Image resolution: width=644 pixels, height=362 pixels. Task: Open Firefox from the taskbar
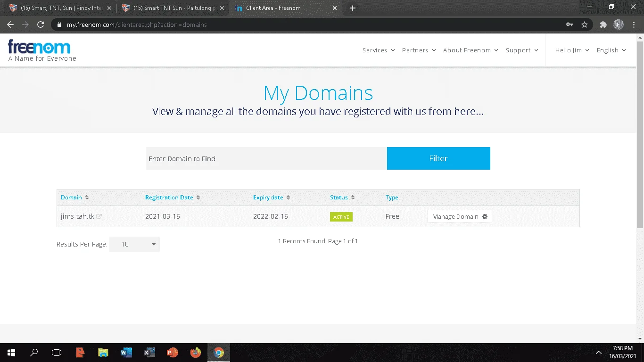195,353
